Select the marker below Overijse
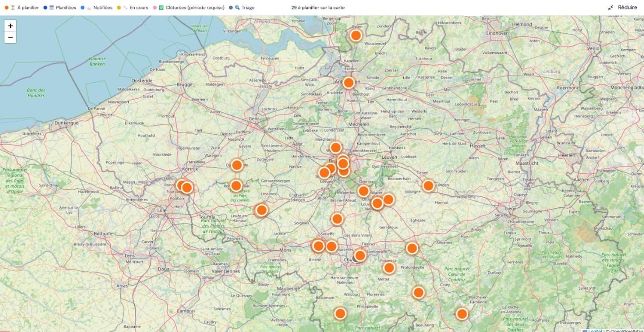644x332 pixels. pos(363,191)
